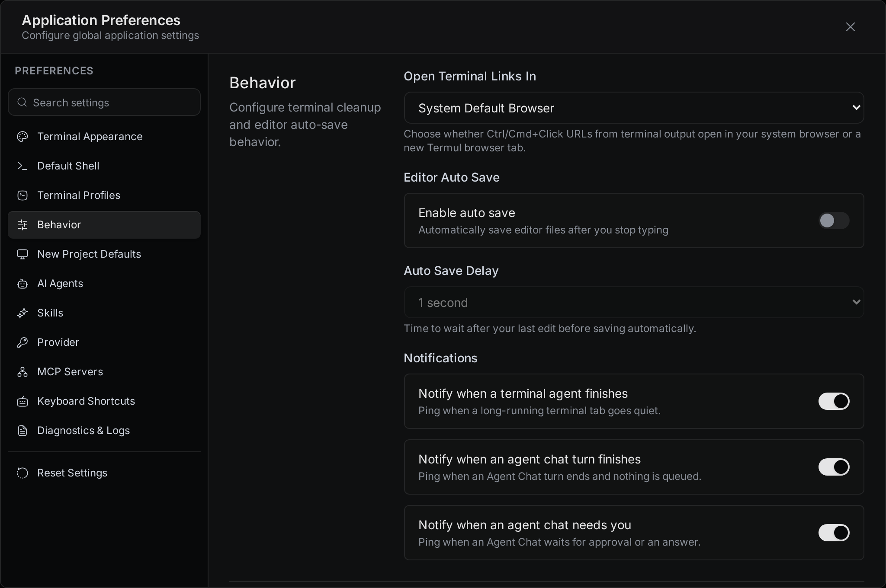This screenshot has height=588, width=886.
Task: Click the terminal icon beside Terminal Profiles
Action: pyautogui.click(x=22, y=195)
